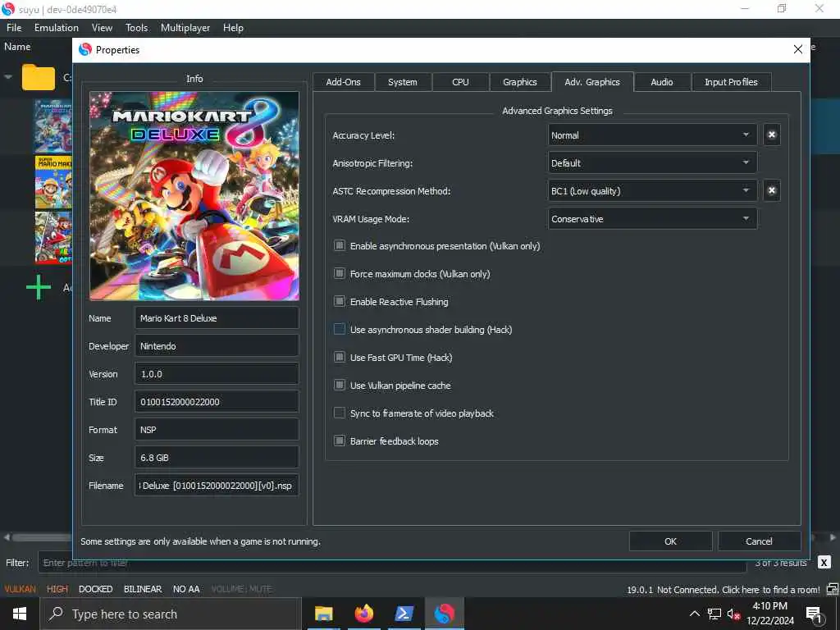The height and width of the screenshot is (630, 840).
Task: Switch to the Add-Ons tab
Action: pos(343,82)
